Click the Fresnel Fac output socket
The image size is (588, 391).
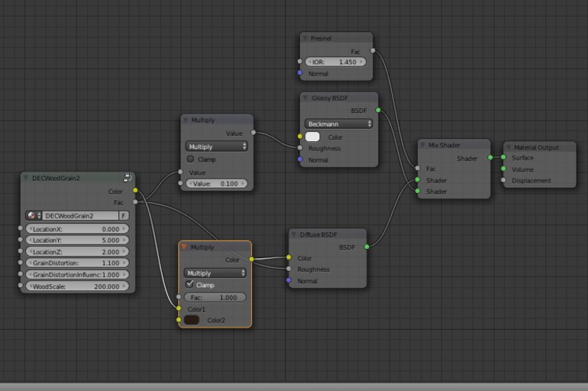[373, 50]
